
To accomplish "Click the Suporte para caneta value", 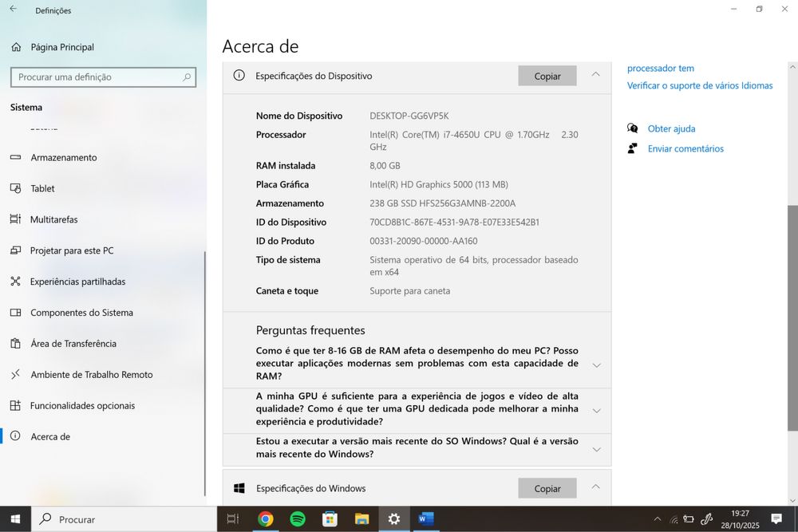I will pos(409,291).
